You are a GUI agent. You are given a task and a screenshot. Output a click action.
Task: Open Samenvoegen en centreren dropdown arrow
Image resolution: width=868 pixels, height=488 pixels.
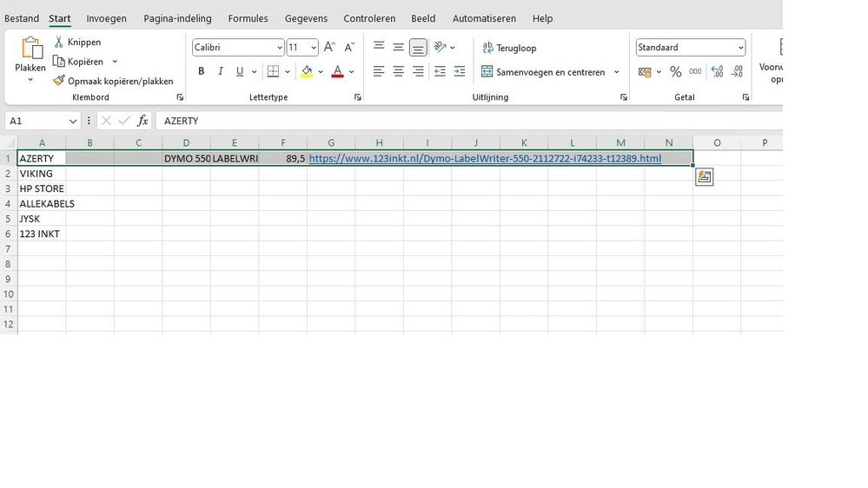point(617,72)
